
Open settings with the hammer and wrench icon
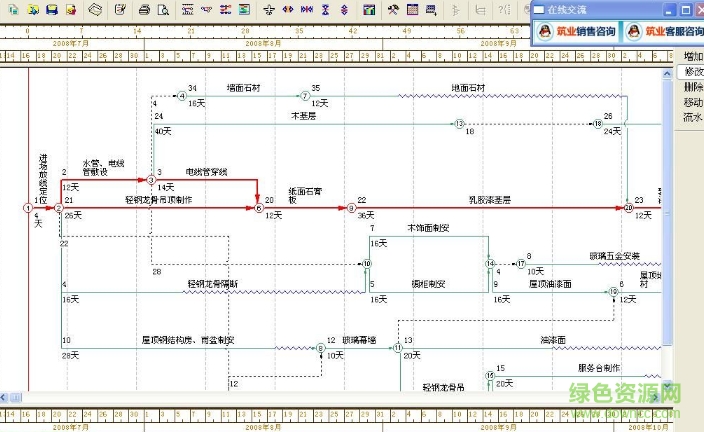click(x=393, y=9)
